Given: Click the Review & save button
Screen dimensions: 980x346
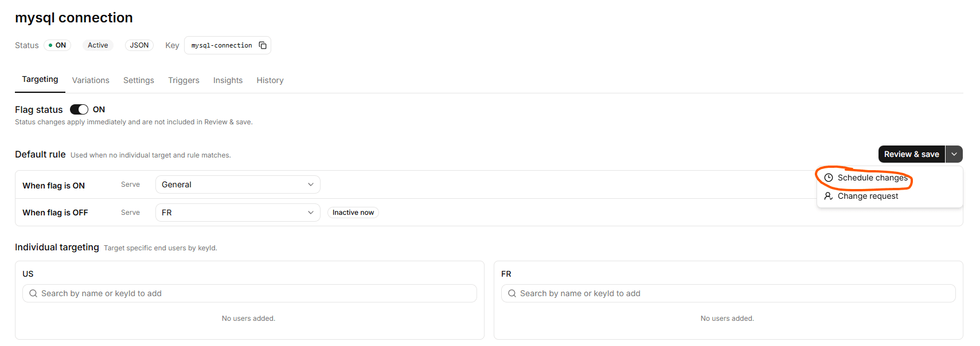Looking at the screenshot, I should coord(912,154).
